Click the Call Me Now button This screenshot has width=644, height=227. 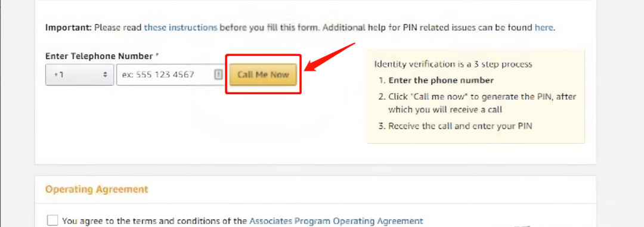(x=263, y=74)
